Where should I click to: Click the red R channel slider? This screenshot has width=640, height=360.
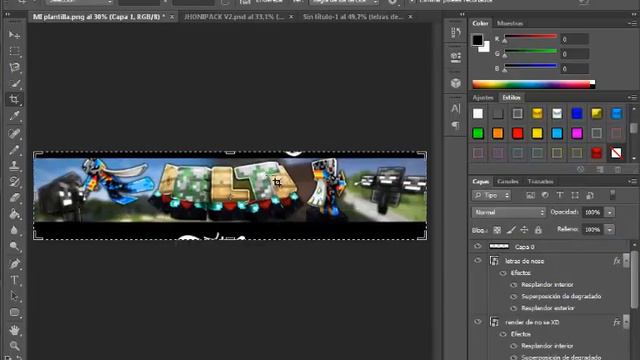tap(531, 38)
